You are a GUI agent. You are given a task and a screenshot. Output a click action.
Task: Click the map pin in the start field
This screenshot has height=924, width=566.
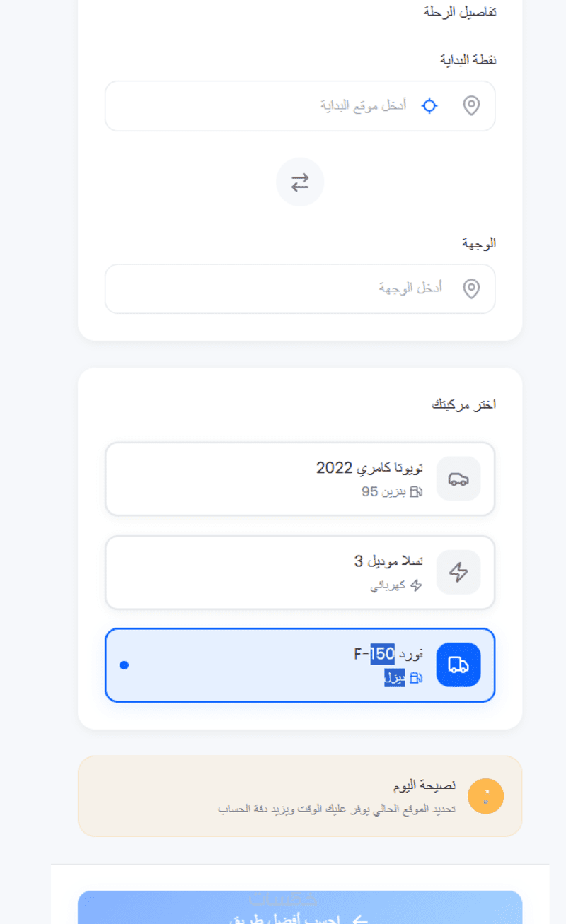coord(471,106)
